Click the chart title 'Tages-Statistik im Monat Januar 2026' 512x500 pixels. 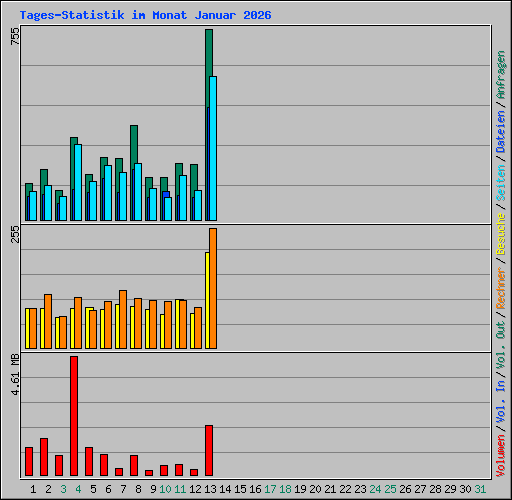[145, 15]
